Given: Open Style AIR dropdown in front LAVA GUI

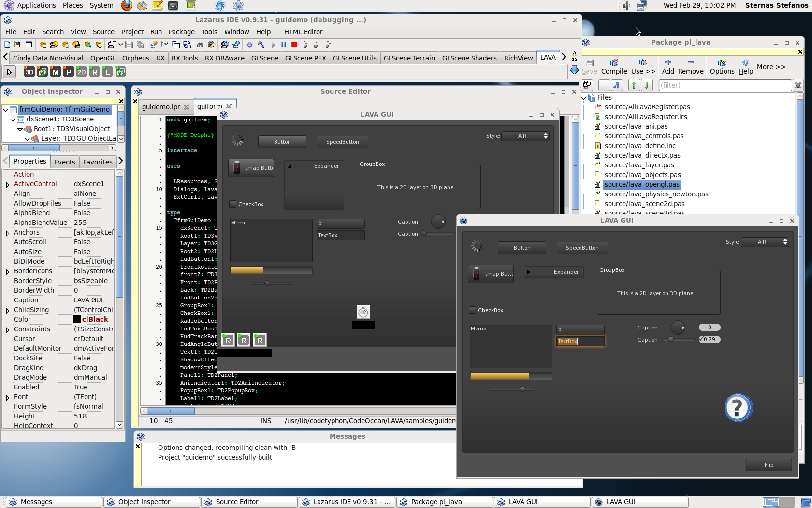Looking at the screenshot, I should 765,242.
